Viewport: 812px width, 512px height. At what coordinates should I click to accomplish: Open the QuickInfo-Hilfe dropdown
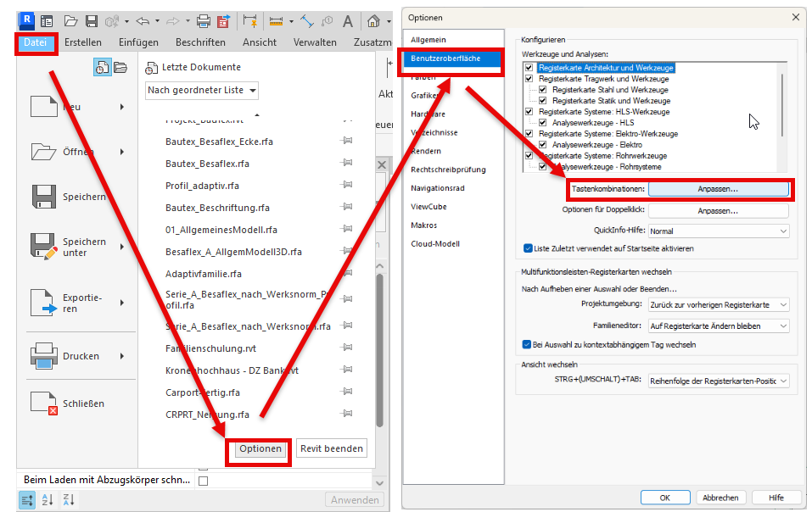(x=718, y=231)
